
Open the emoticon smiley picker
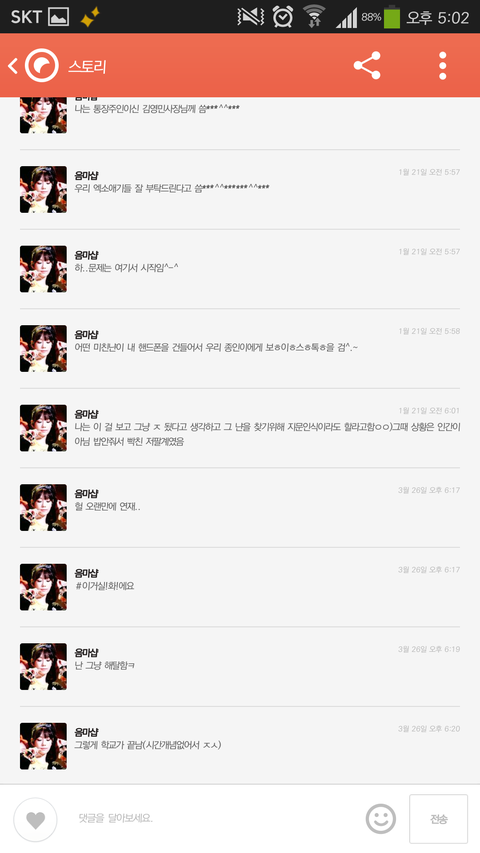click(380, 819)
